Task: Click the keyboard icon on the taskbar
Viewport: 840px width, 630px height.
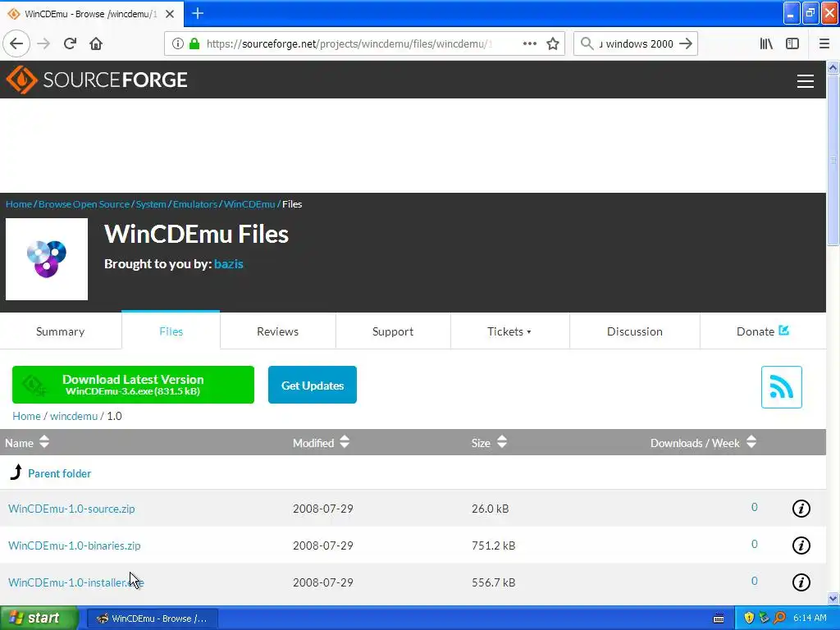Action: point(719,619)
